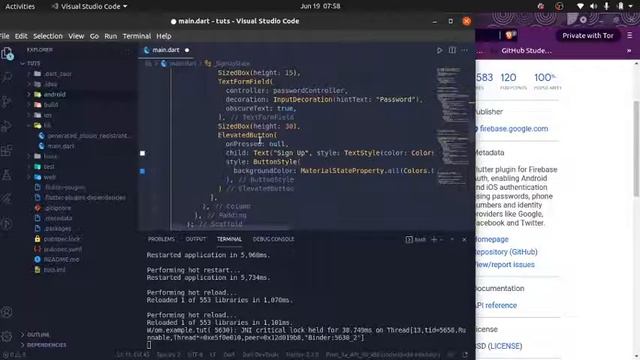
Task: Split the editor to the right
Action: [452, 50]
